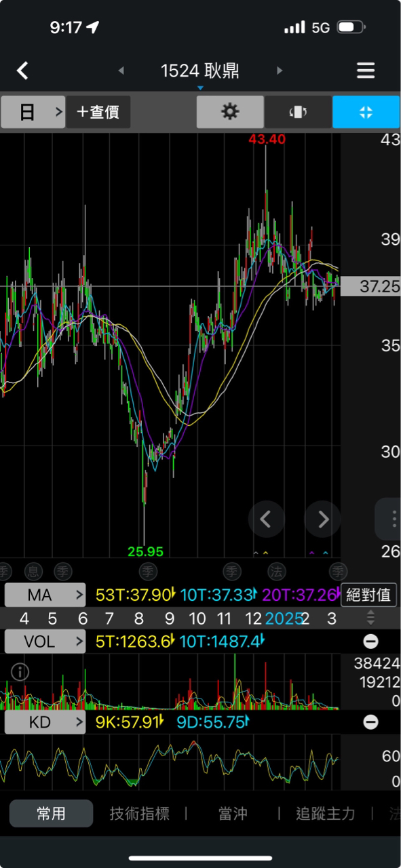This screenshot has height=868, width=401.
Task: Select the 常用 tab
Action: pyautogui.click(x=52, y=813)
